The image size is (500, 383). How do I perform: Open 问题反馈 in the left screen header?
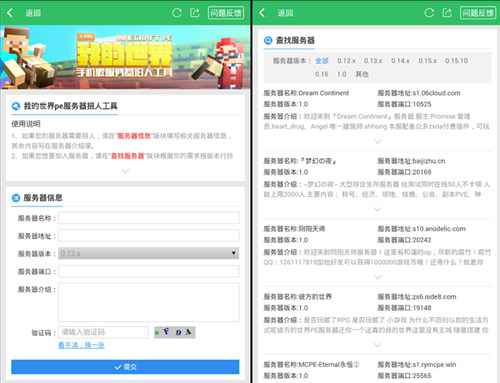coord(226,13)
